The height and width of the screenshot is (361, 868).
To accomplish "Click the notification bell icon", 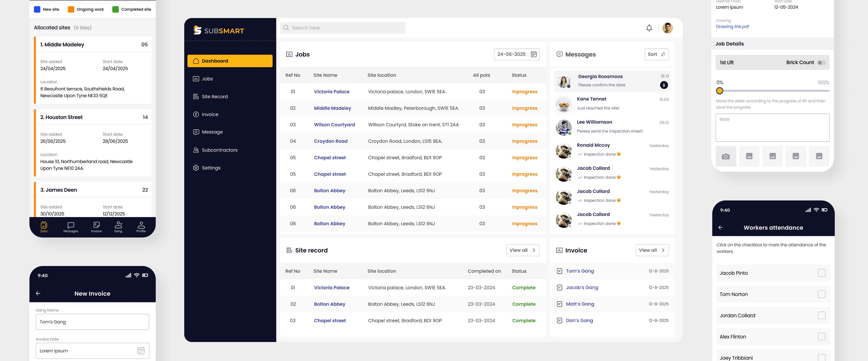I will tap(649, 28).
